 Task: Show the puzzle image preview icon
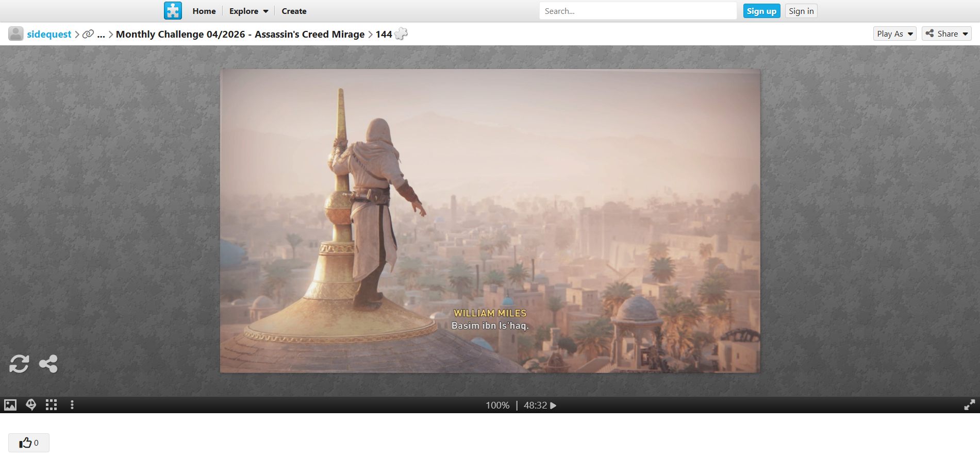[x=10, y=405]
